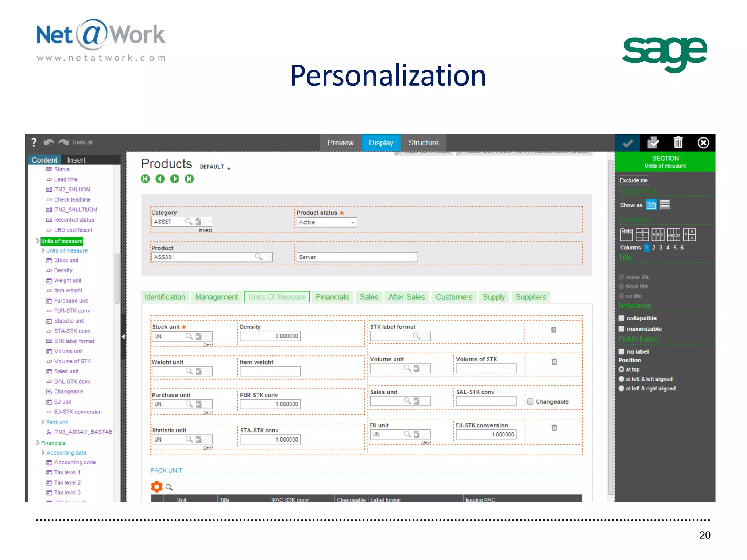
Task: Check the Changeable checkbox in form
Action: point(530,401)
